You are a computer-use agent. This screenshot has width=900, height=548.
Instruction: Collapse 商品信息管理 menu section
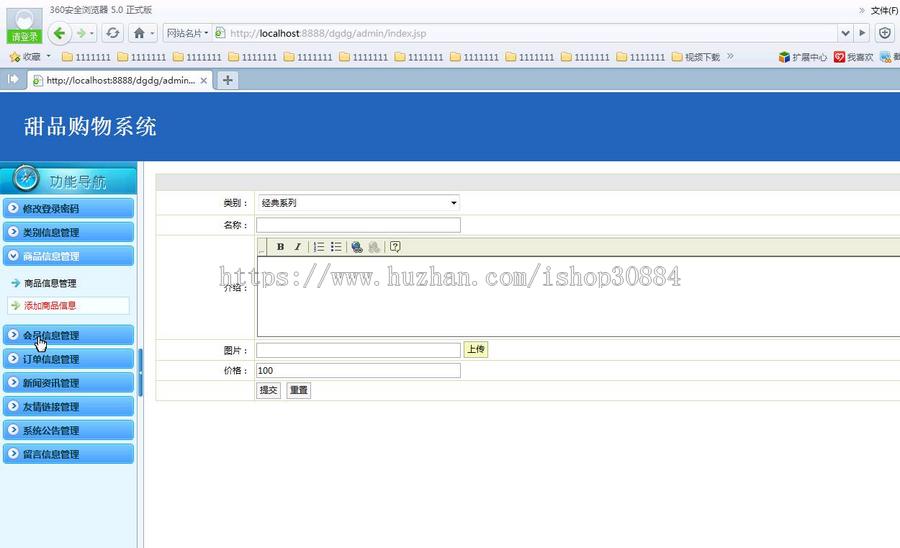point(68,256)
